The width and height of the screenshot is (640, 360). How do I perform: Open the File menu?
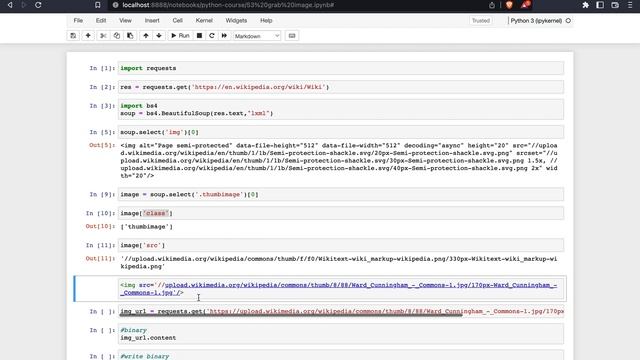(x=78, y=20)
